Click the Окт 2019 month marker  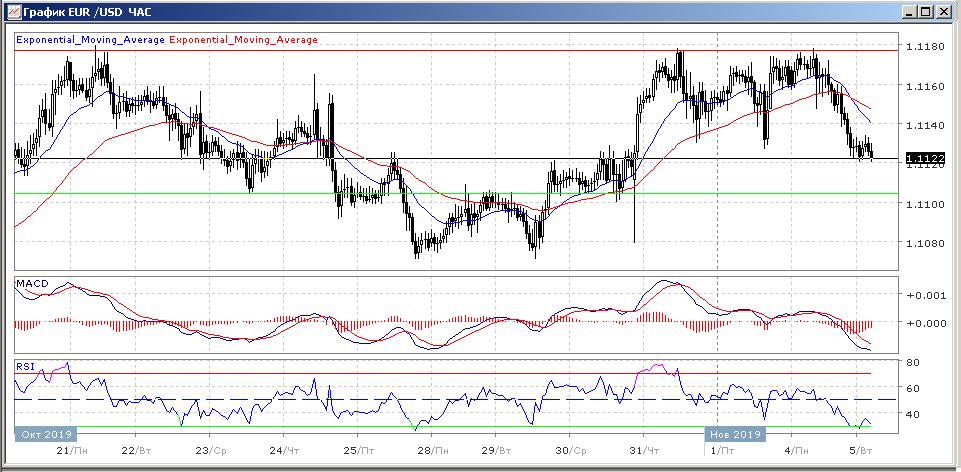coord(46,434)
